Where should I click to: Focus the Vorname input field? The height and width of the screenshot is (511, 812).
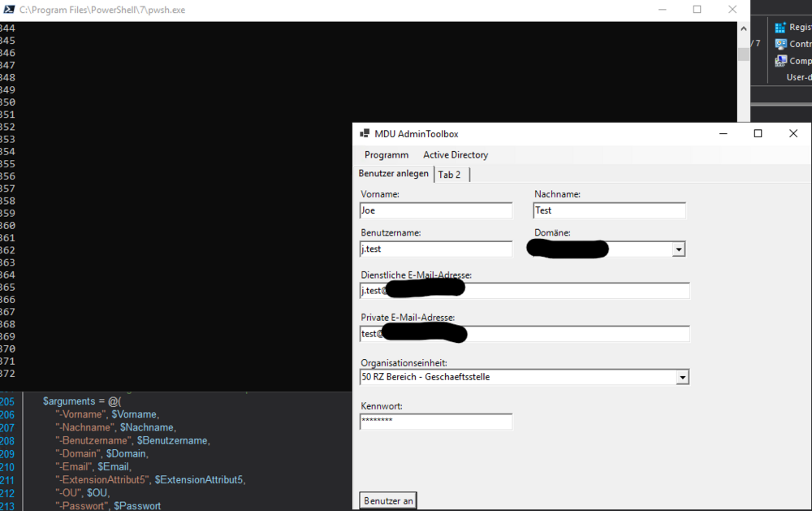click(436, 210)
